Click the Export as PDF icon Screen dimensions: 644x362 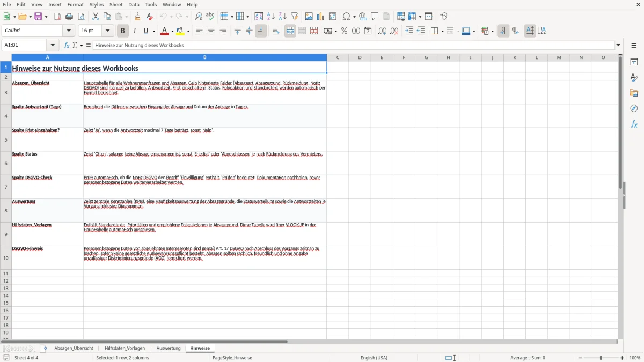pos(57,17)
